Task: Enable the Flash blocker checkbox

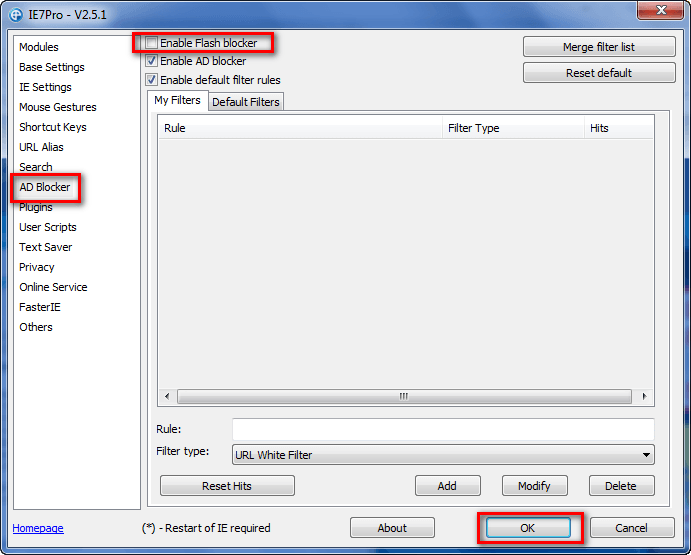Action: click(x=151, y=43)
